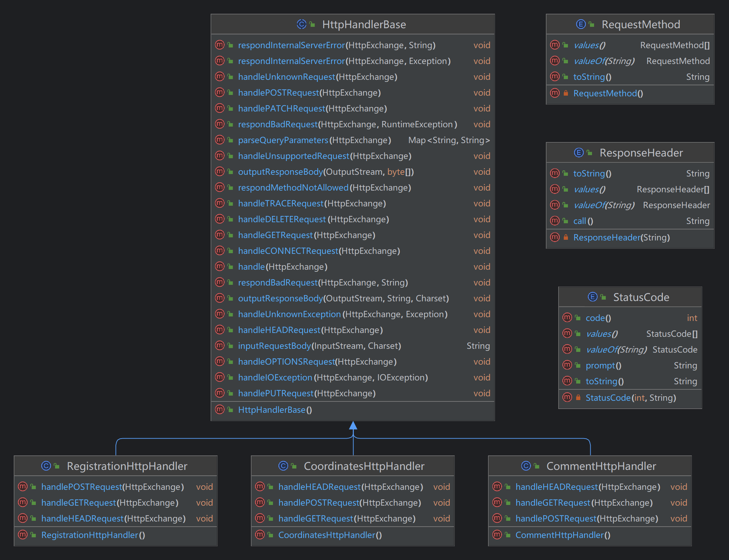Click constructor icon of HttpHandlerBase() row

(x=220, y=409)
